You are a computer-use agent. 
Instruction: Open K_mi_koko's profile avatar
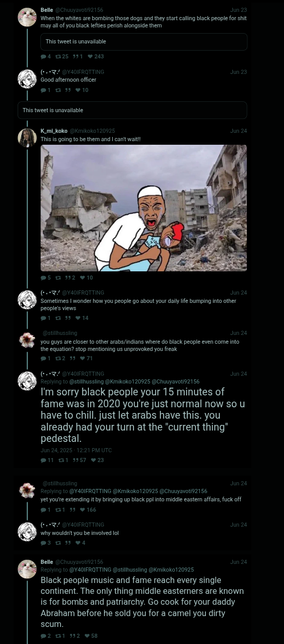27,137
